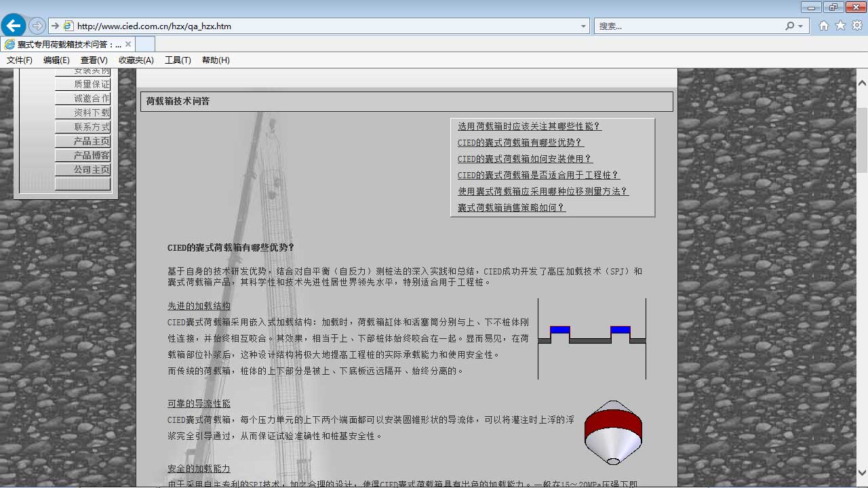868x488 pixels.
Task: Select the 裹式专用荷载箱技术问答 tab
Action: tap(68, 44)
